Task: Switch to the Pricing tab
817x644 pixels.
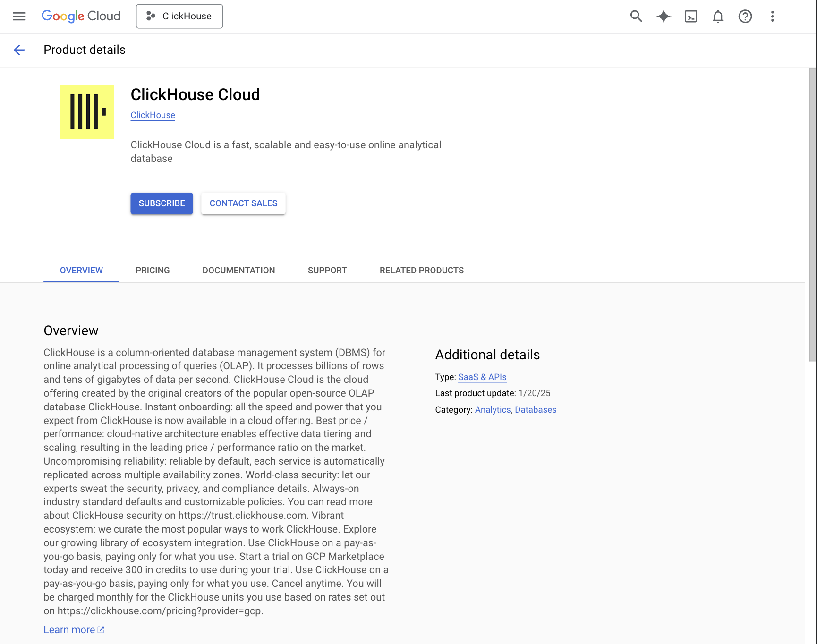Action: click(x=153, y=270)
